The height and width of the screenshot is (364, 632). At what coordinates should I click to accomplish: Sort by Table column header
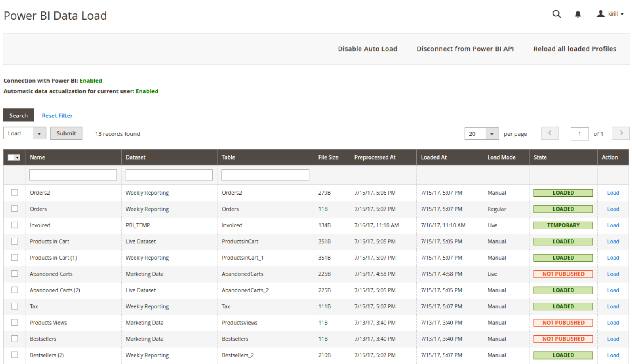pos(228,157)
